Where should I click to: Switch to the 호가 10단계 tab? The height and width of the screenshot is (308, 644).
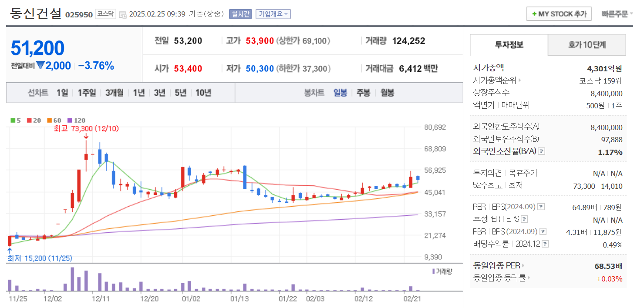[587, 45]
